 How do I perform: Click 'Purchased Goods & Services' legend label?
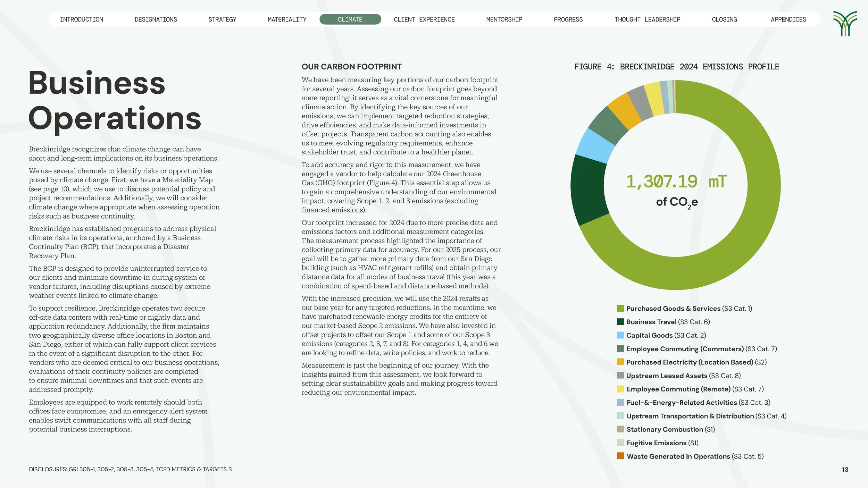[x=673, y=309]
